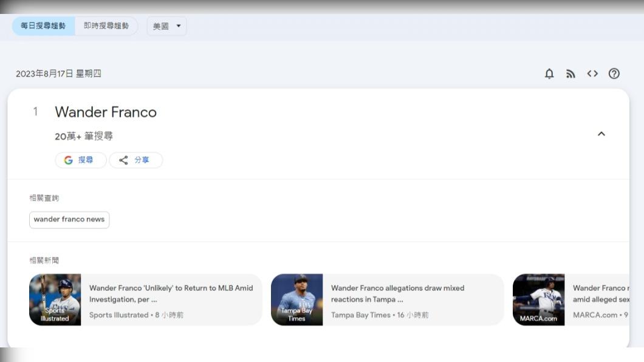Switch to the 每日搜尋趨勢 tab
The width and height of the screenshot is (644, 362).
pyautogui.click(x=43, y=26)
